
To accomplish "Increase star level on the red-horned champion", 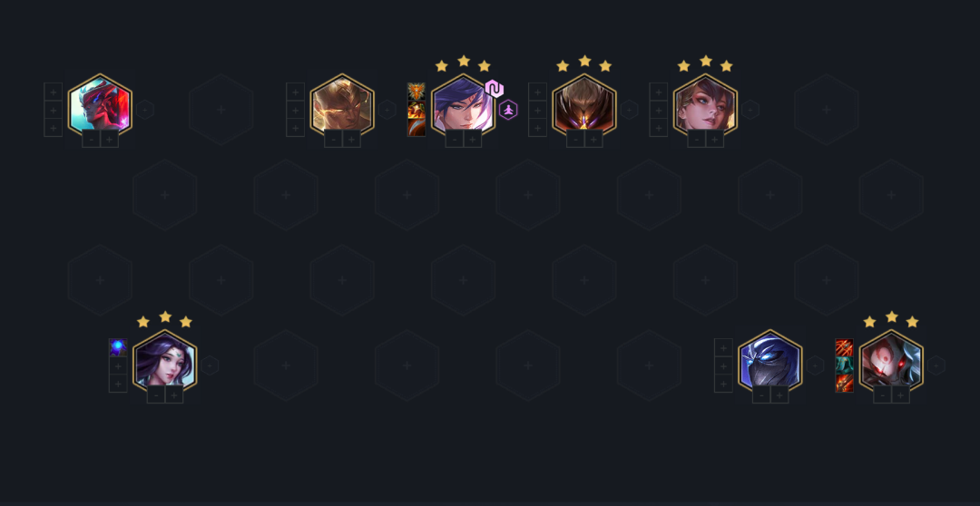I will (x=109, y=140).
